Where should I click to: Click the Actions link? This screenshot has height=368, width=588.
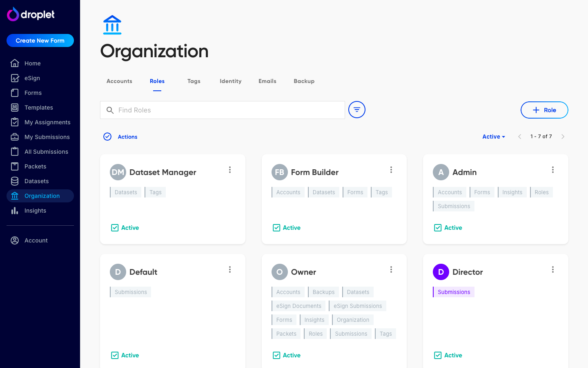click(127, 137)
